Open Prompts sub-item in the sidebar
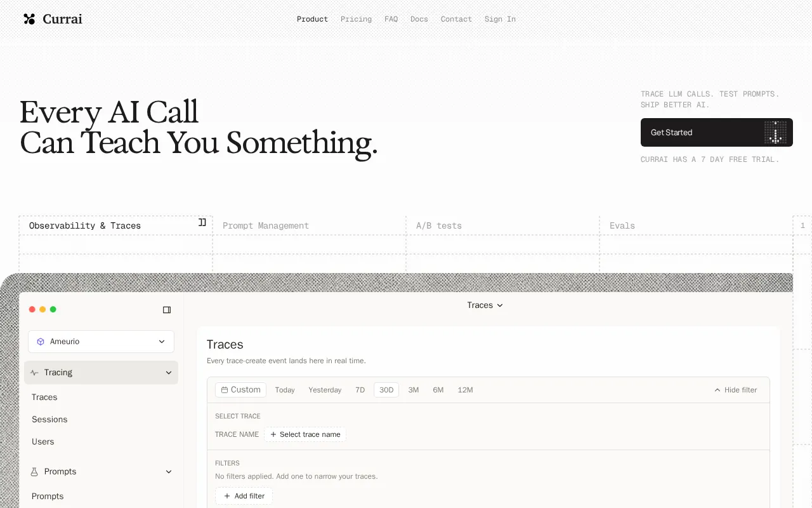 click(48, 496)
